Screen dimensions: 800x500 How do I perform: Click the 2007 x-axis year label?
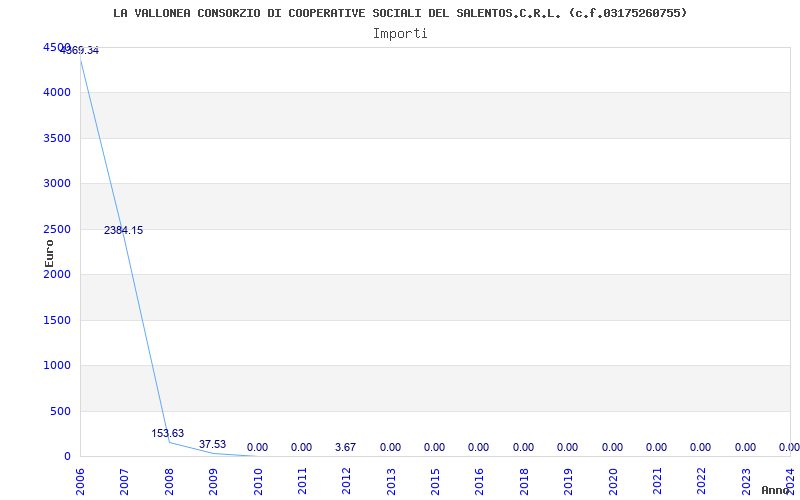124,481
